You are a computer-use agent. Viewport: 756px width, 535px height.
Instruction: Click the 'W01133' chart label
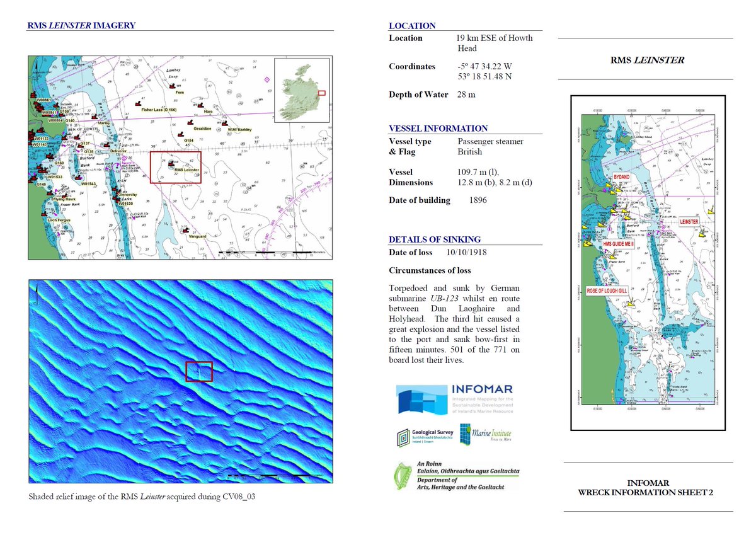[42, 139]
